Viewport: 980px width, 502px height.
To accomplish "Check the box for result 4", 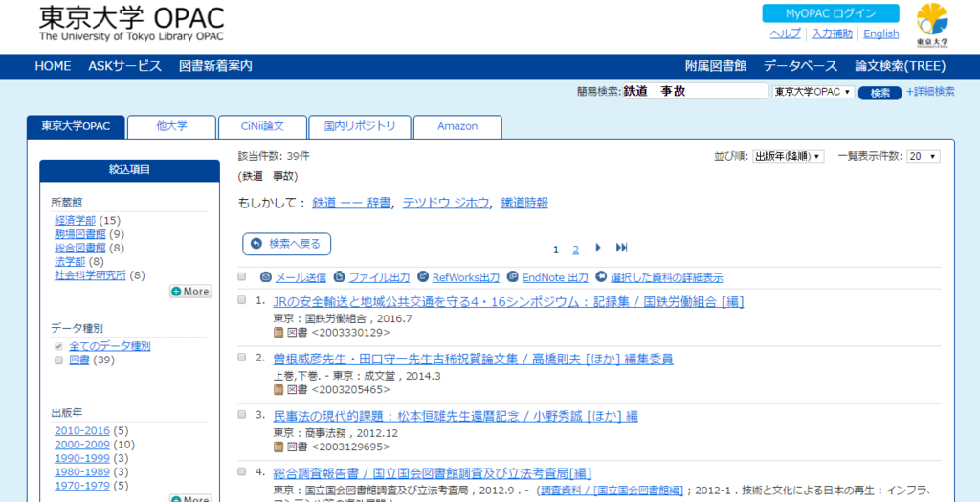I will [242, 471].
